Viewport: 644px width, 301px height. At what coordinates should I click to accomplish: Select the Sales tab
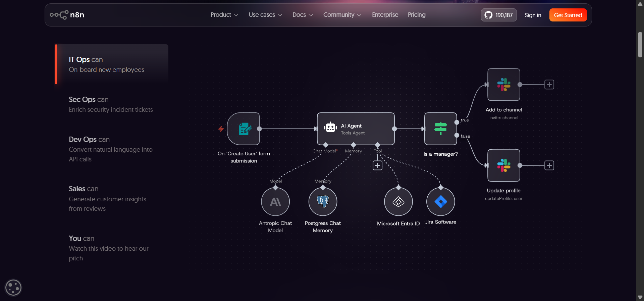click(112, 198)
